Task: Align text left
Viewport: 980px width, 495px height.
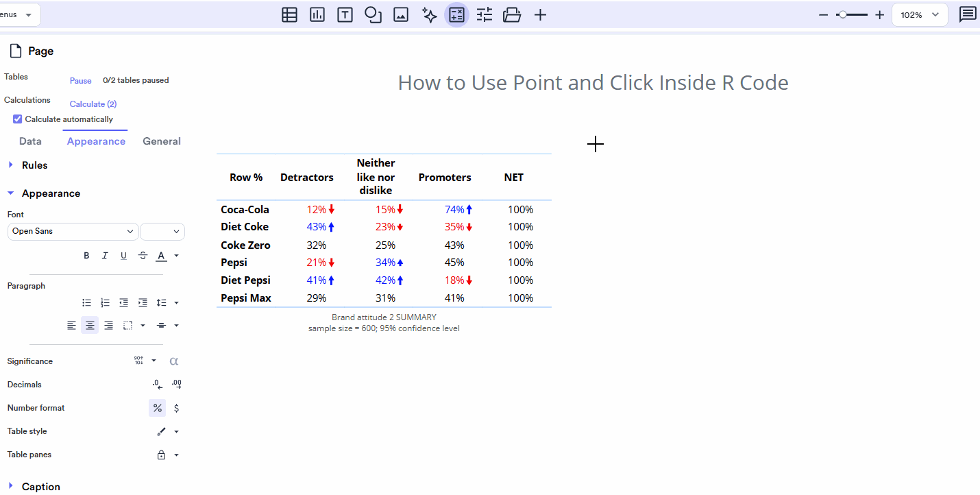Action: (71, 325)
